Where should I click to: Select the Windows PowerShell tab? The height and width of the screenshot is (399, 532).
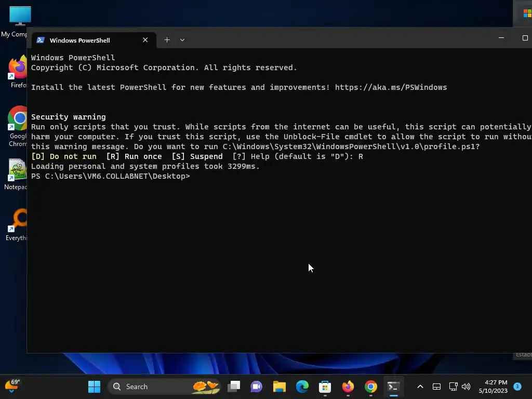tap(94, 40)
